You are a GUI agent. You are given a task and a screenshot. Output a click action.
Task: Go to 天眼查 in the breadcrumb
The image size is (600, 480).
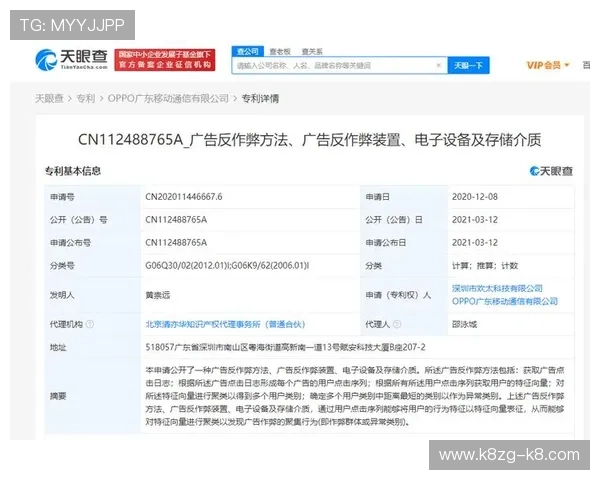click(x=49, y=98)
